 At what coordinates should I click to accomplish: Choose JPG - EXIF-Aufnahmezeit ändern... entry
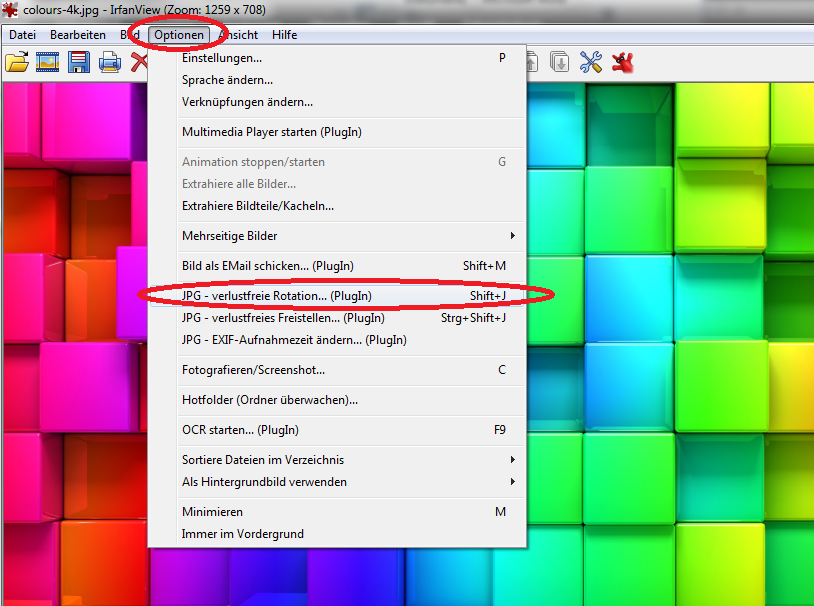pyautogui.click(x=337, y=340)
